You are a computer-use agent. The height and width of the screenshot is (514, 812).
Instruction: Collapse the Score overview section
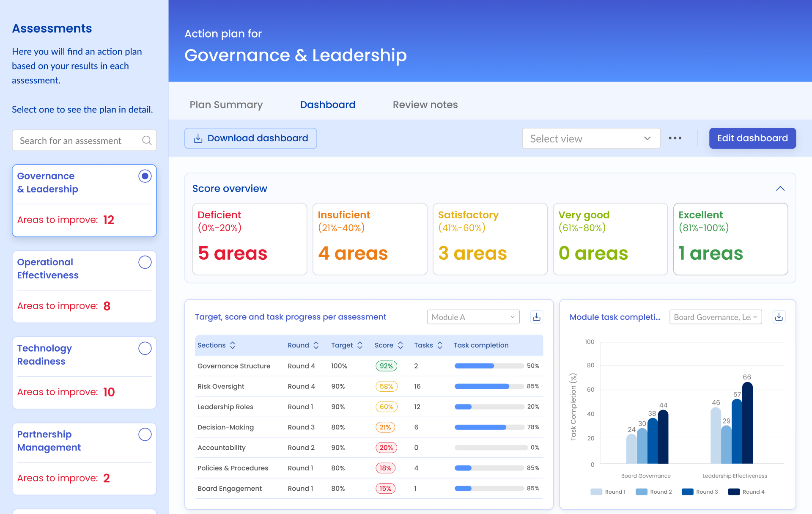(x=780, y=189)
